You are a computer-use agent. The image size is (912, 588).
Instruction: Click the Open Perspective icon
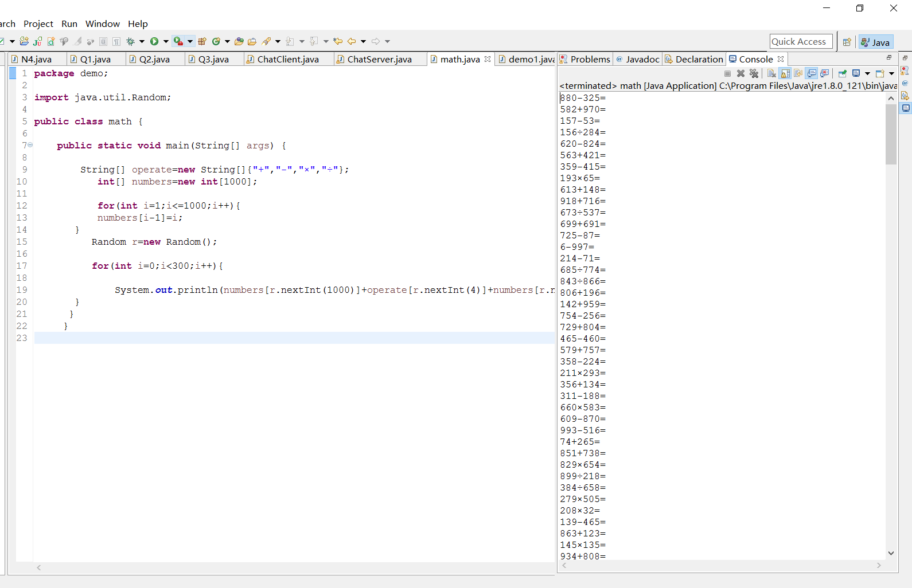tap(847, 42)
